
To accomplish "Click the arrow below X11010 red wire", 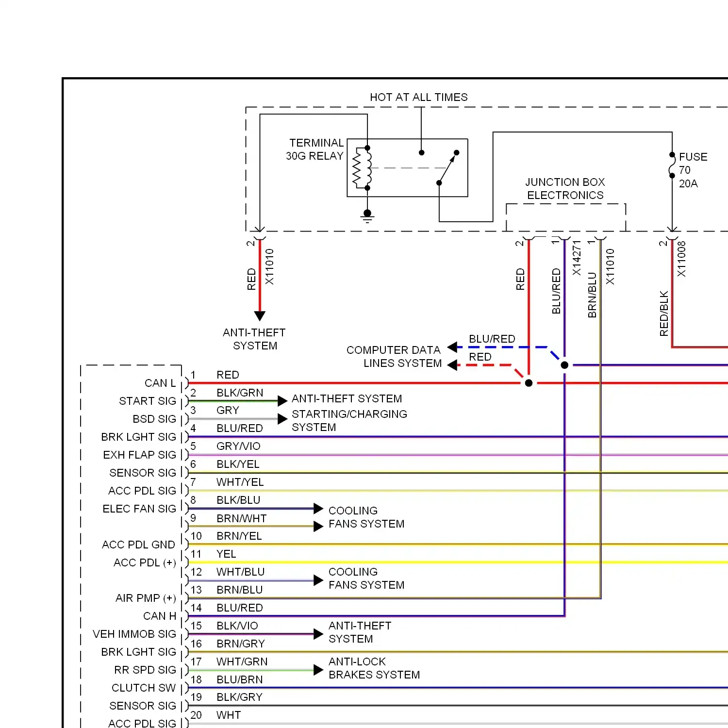I will pos(260,316).
